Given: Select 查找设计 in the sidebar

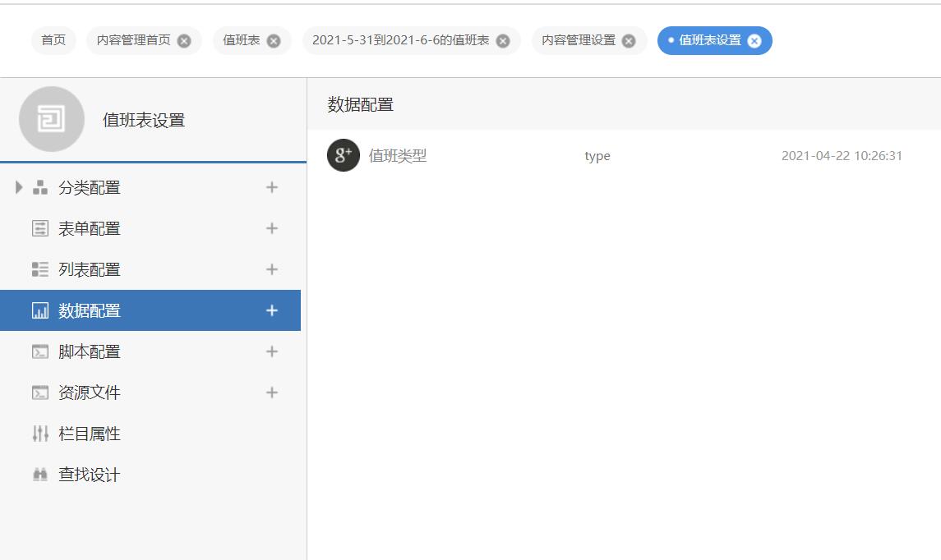Looking at the screenshot, I should tap(89, 475).
